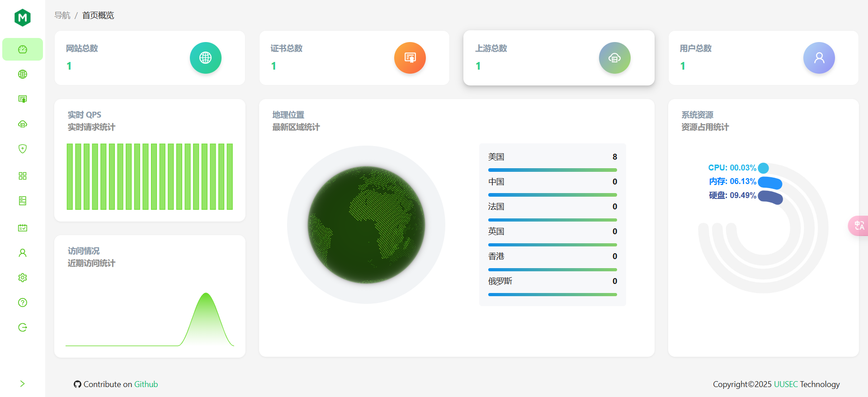Click the 香港 row in region list
The height and width of the screenshot is (397, 868).
coord(552,256)
